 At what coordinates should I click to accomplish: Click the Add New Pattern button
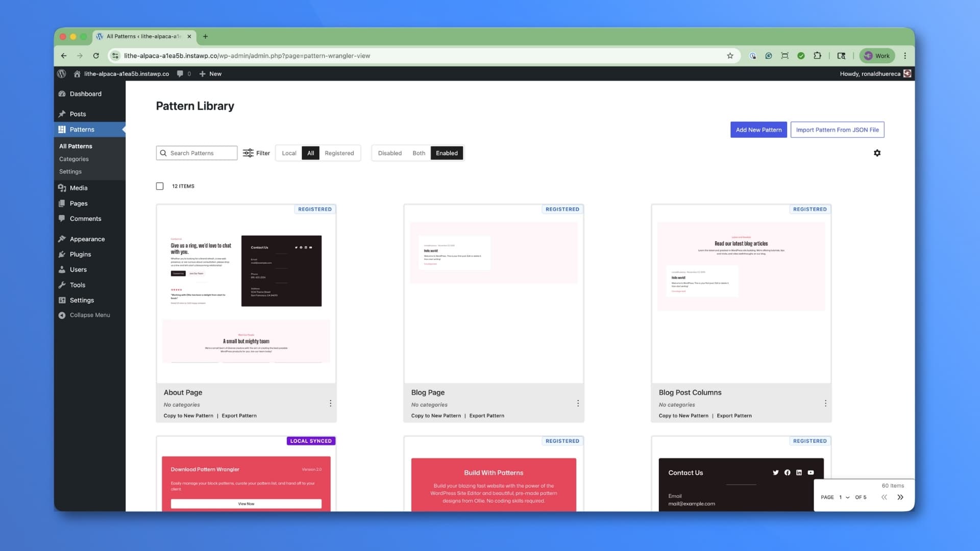click(758, 130)
